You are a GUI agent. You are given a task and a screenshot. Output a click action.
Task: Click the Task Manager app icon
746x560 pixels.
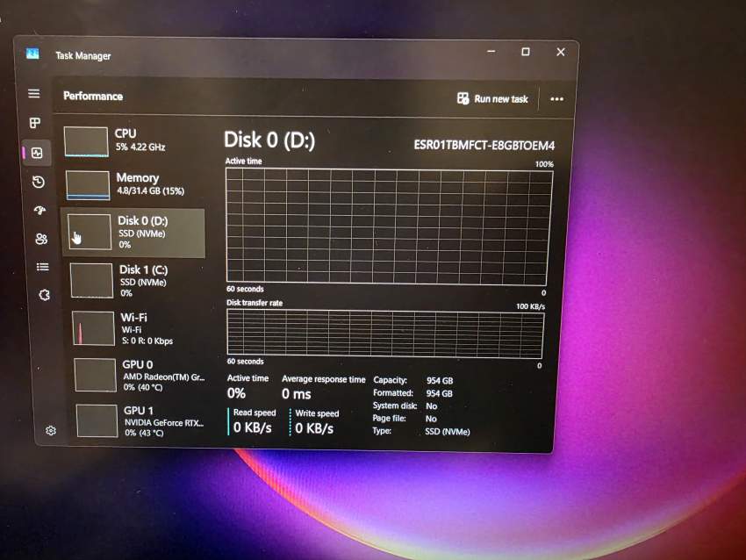[x=32, y=54]
